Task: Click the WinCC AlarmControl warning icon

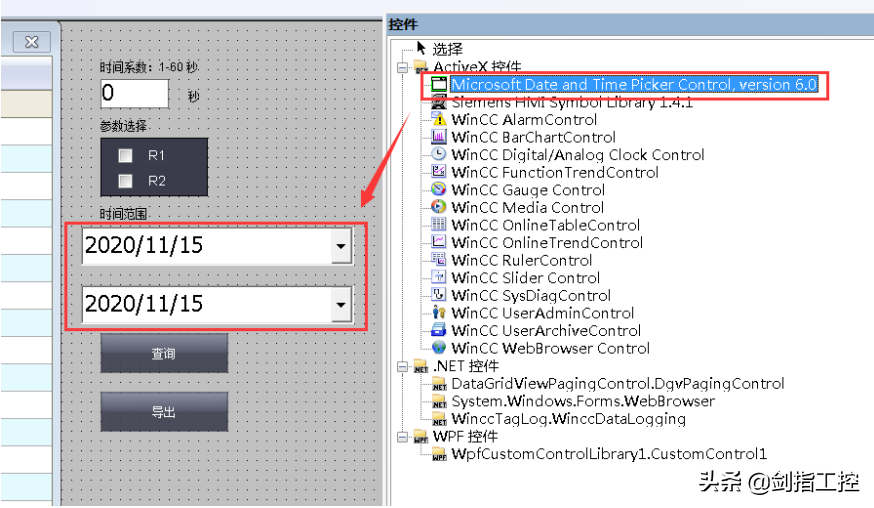Action: tap(438, 120)
